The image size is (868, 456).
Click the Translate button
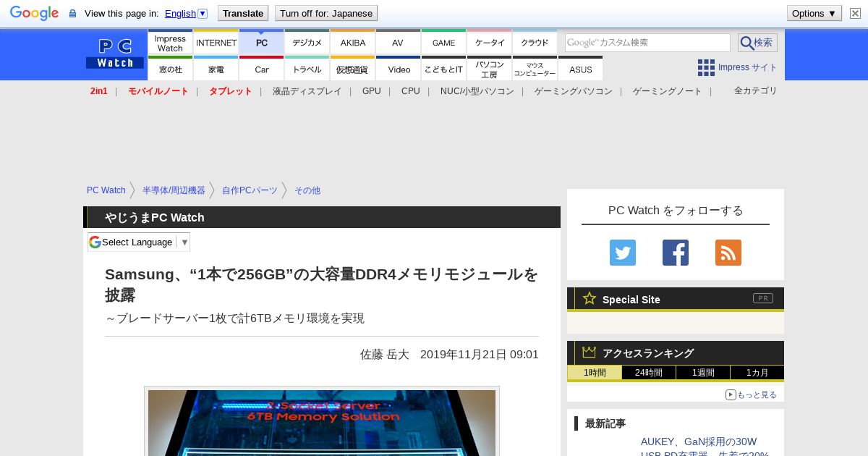(243, 13)
